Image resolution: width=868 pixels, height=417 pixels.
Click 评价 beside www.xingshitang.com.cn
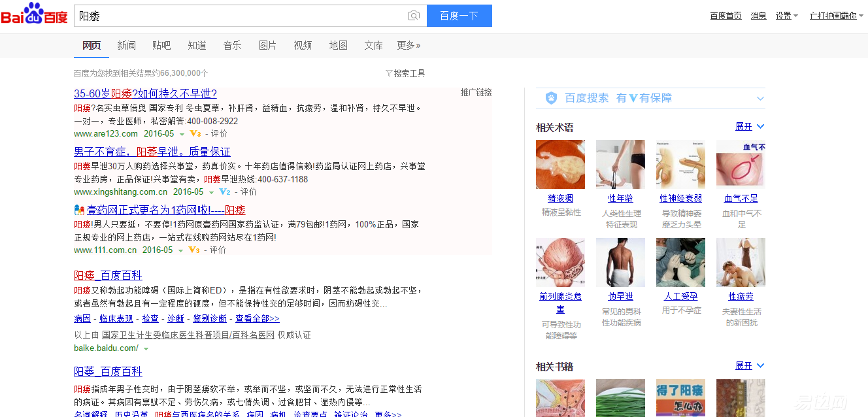tap(248, 192)
